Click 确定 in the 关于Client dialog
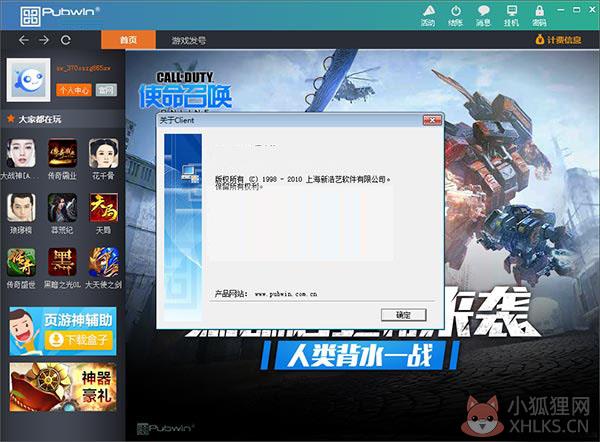 click(x=403, y=315)
